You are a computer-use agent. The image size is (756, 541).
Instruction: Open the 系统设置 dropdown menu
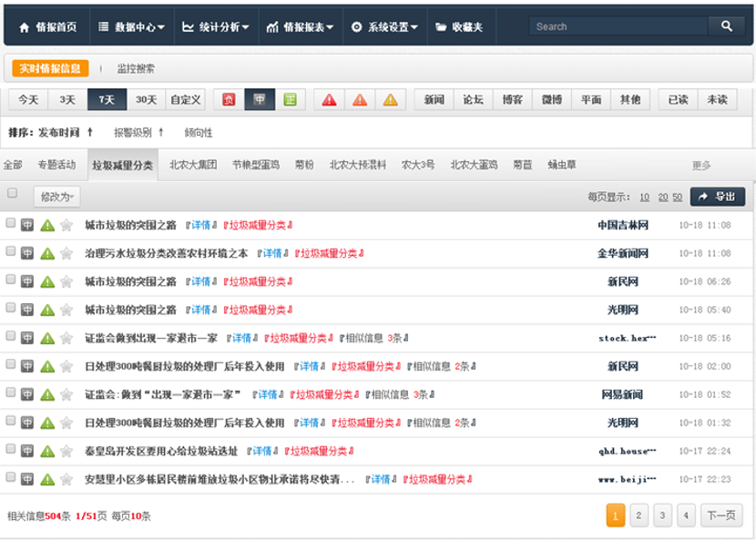(x=384, y=27)
